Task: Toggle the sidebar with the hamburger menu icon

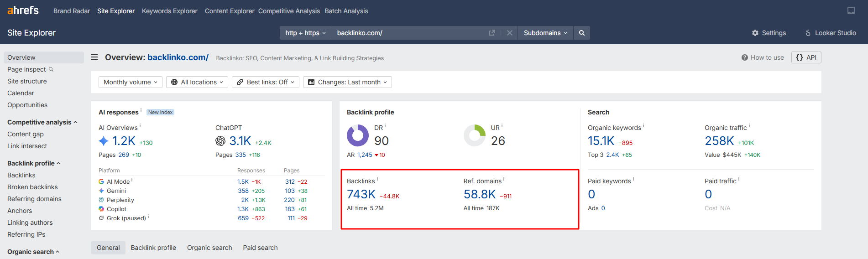Action: [x=94, y=57]
